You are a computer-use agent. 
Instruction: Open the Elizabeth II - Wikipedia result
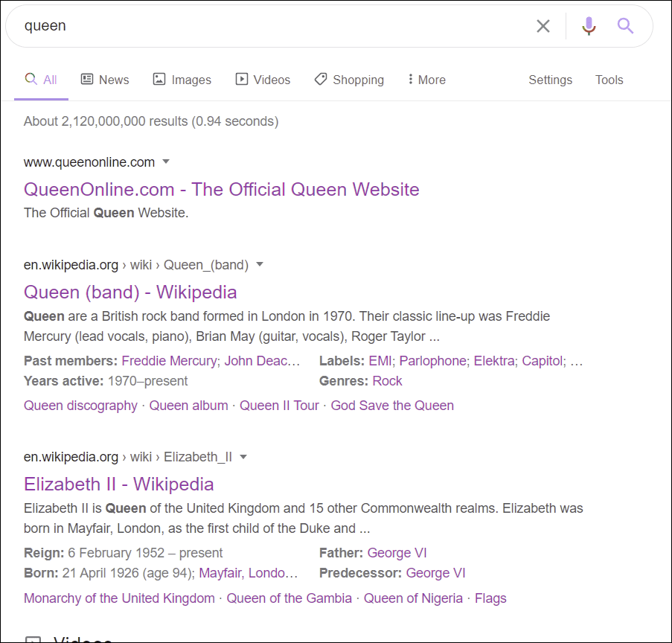[119, 484]
